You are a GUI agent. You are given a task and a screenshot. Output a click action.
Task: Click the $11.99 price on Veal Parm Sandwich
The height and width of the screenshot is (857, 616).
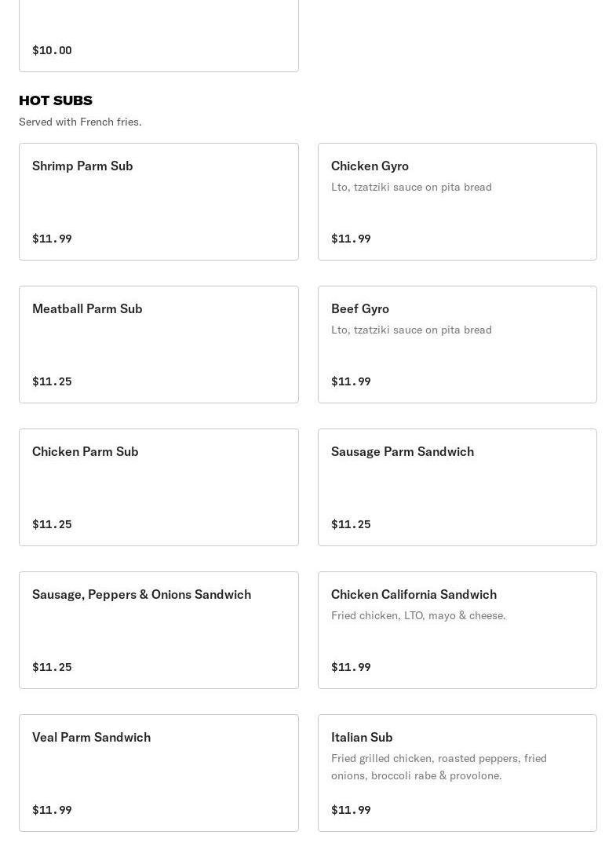click(x=52, y=810)
